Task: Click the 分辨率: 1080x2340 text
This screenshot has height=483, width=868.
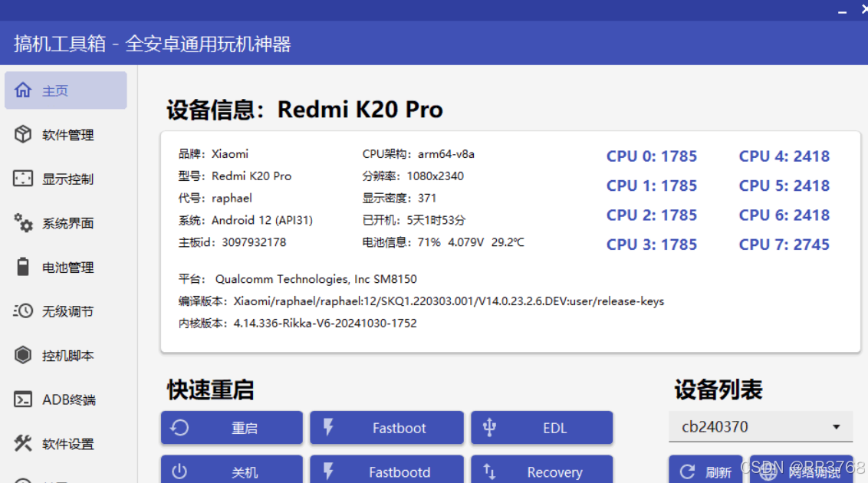Action: click(413, 176)
